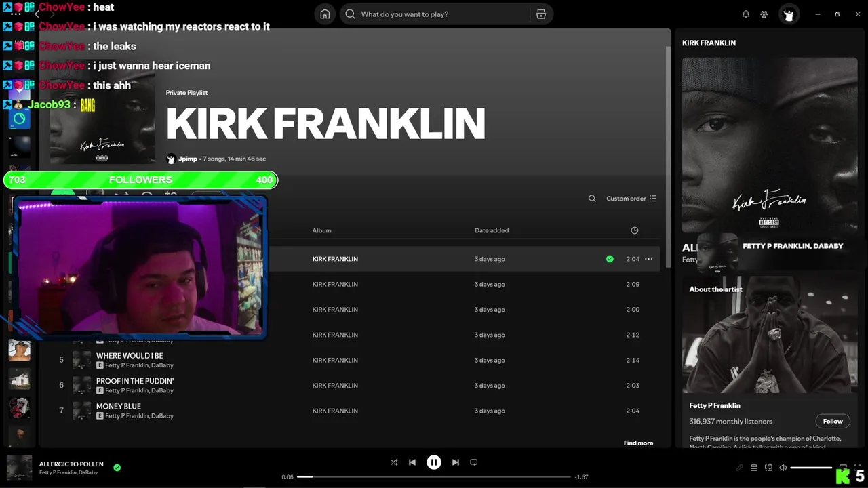Open PROOF IN THE PUDDIN' track title
Image resolution: width=868 pixels, height=488 pixels.
pos(135,381)
